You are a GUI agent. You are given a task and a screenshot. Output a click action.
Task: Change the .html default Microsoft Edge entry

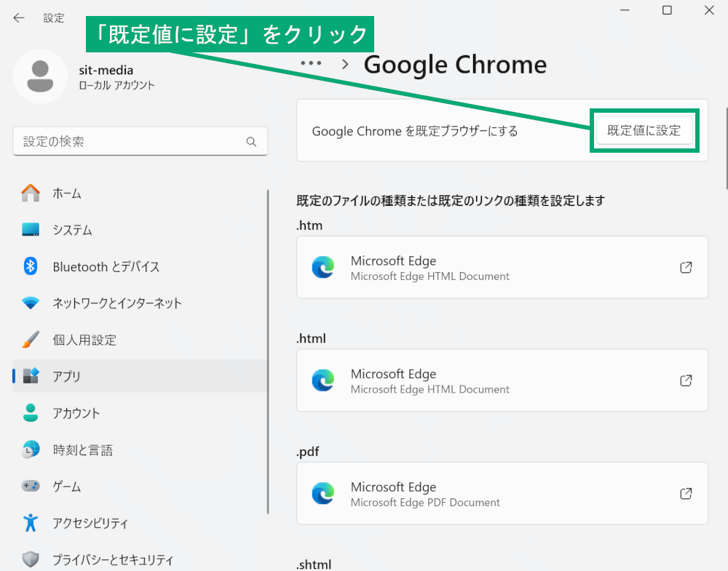coord(502,380)
